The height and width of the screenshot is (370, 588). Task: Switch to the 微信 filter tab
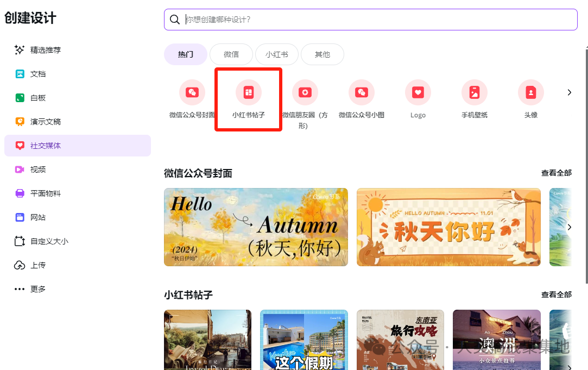click(231, 54)
